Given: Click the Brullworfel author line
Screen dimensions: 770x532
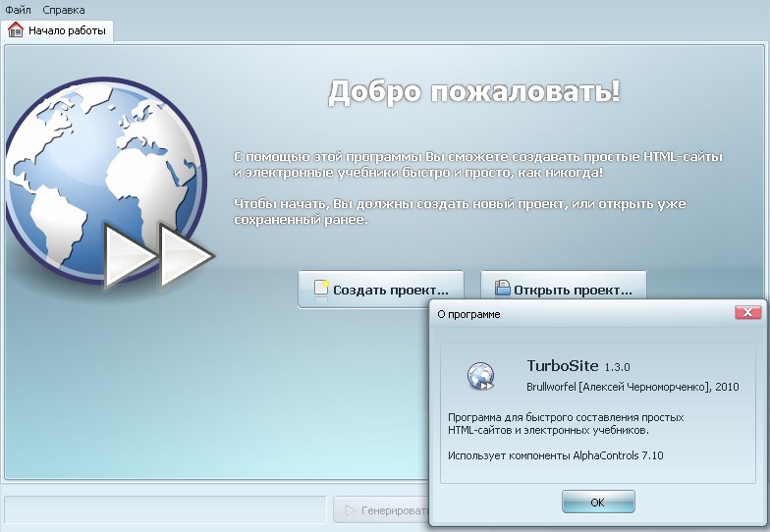Looking at the screenshot, I should coord(632,387).
